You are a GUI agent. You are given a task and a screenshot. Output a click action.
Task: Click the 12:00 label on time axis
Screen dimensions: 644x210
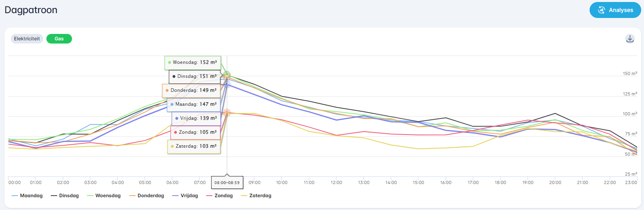pyautogui.click(x=336, y=182)
